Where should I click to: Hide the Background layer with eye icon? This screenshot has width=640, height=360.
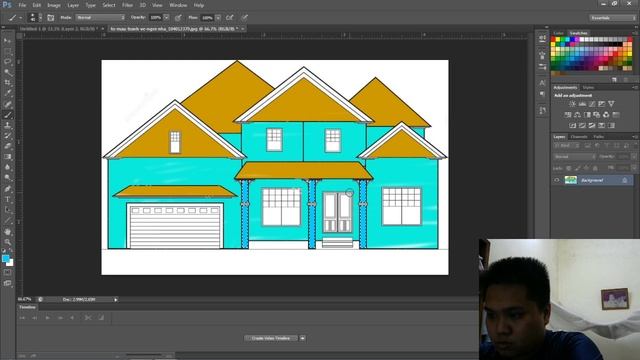pos(557,180)
